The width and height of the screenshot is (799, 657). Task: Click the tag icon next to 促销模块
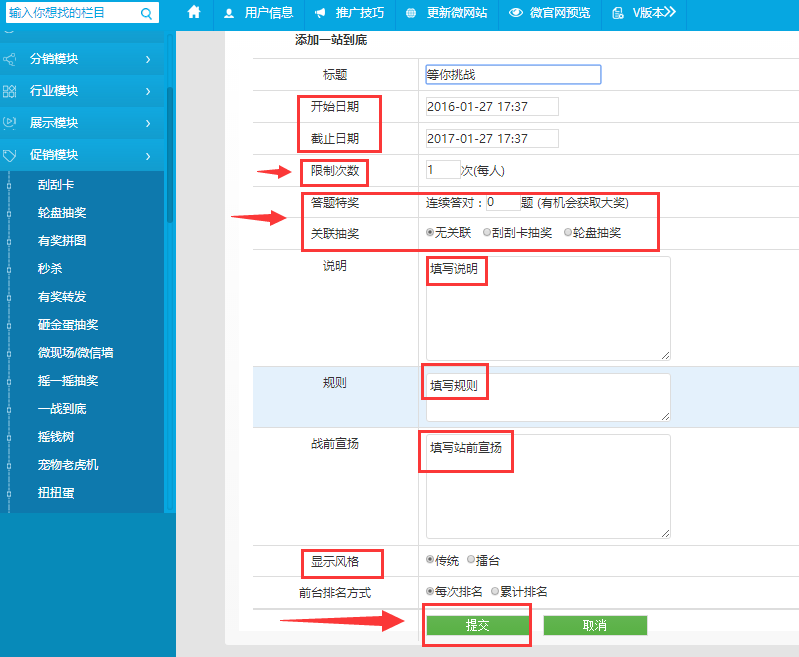click(10, 155)
